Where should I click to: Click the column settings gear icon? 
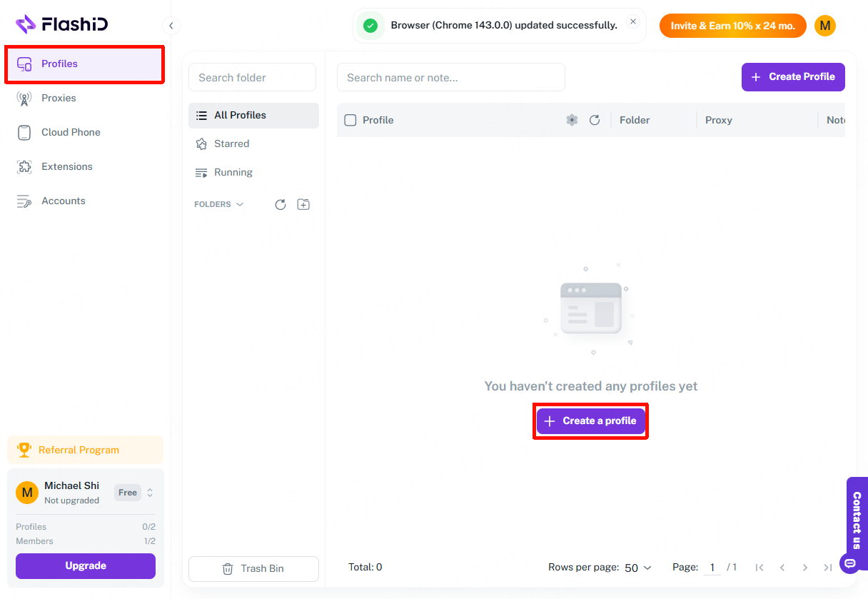(x=572, y=120)
